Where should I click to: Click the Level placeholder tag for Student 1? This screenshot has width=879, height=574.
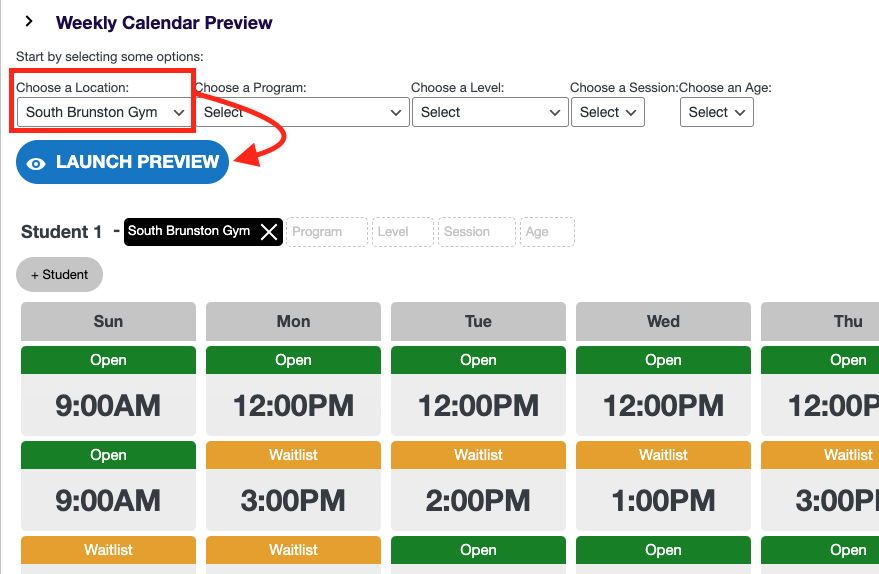402,232
